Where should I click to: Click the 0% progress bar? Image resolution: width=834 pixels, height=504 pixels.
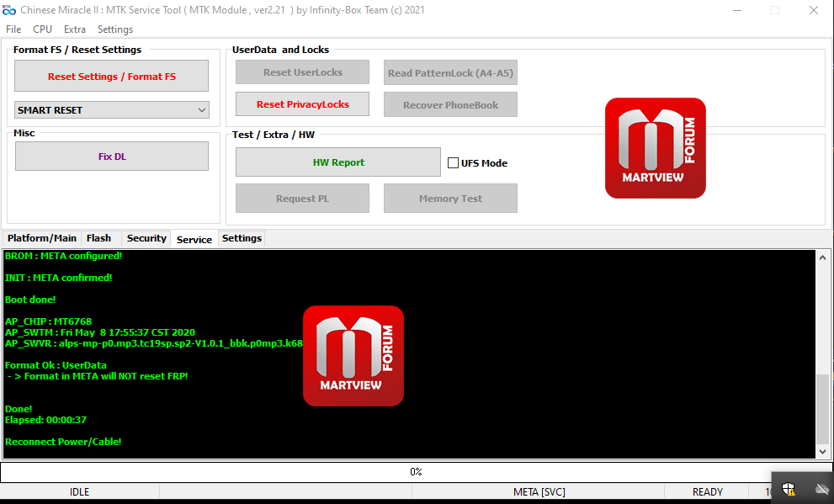tap(416, 471)
